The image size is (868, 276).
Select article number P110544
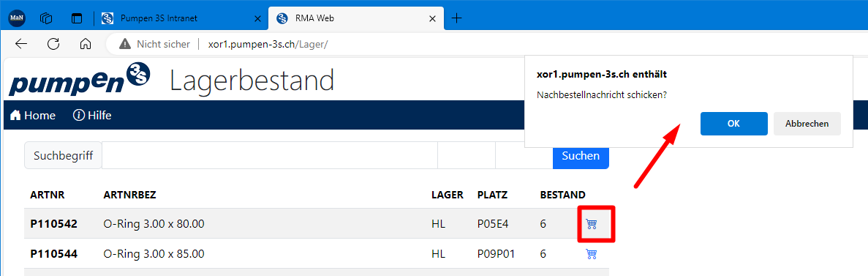point(53,254)
